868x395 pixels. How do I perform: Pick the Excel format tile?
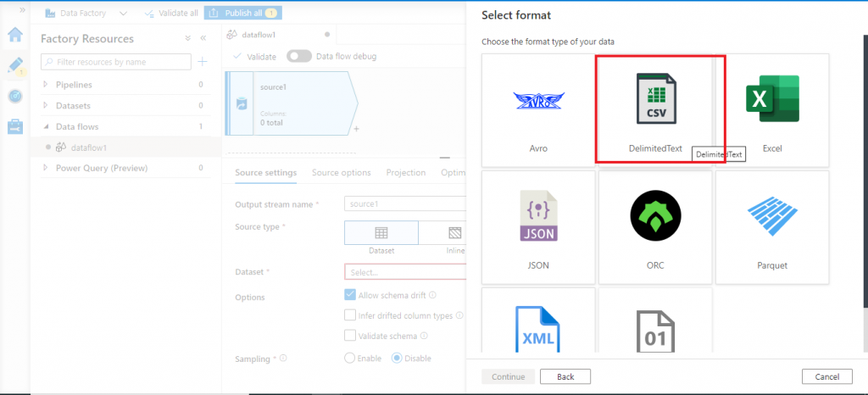click(x=772, y=110)
